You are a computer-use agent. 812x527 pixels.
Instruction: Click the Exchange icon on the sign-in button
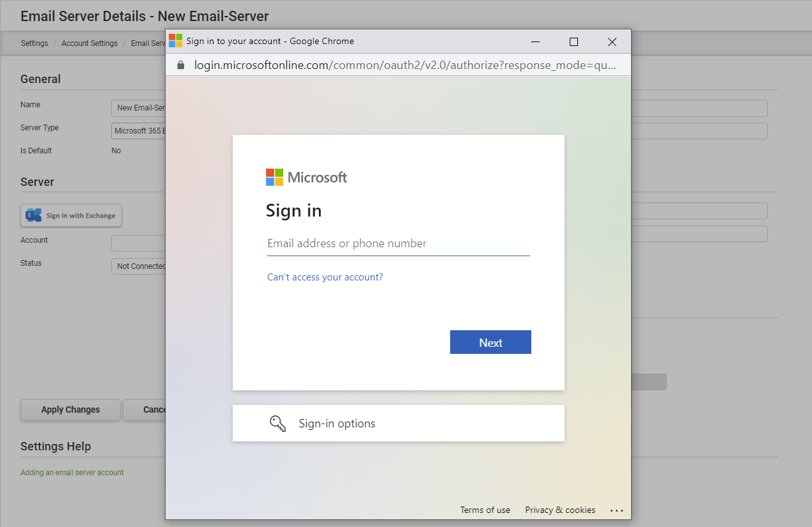[33, 215]
